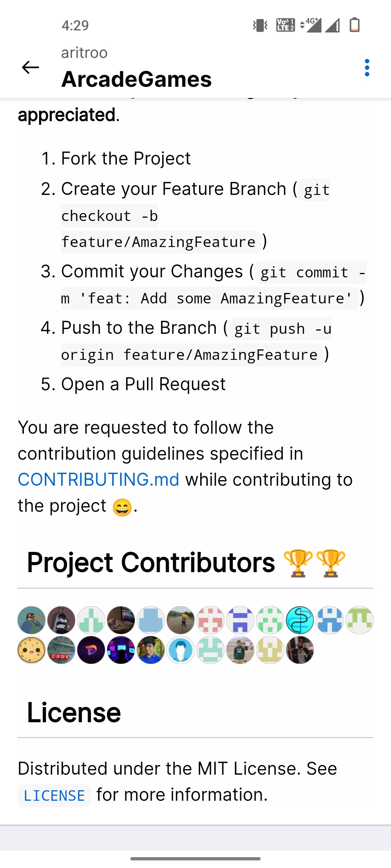This screenshot has height=868, width=391.
Task: Open the teal S-shaped doodle contributor avatar
Action: [x=299, y=620]
